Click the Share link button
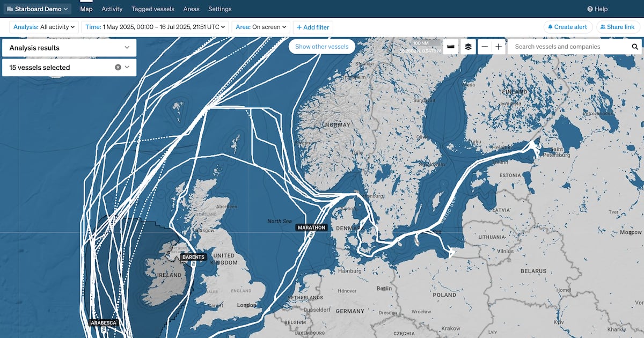 [x=617, y=27]
